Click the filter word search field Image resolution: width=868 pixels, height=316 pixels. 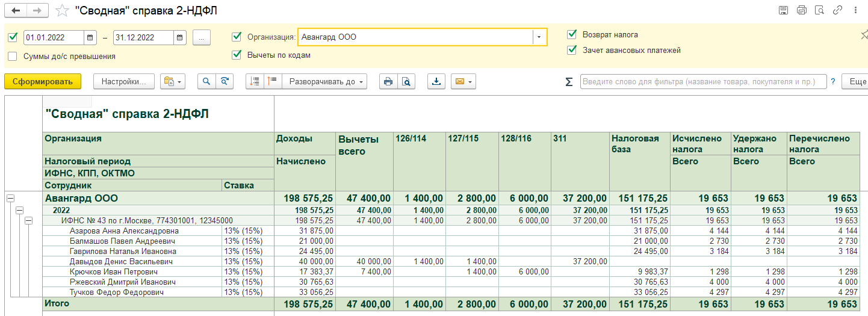click(x=702, y=82)
